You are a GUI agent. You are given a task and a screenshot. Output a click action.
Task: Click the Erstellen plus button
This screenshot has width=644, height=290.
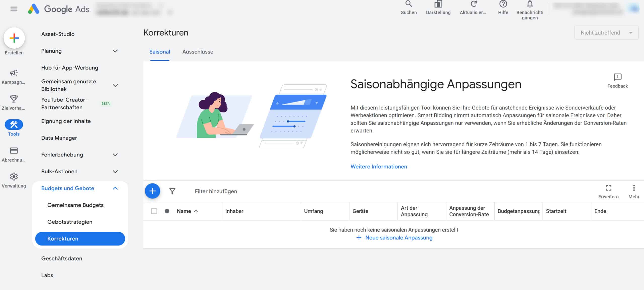coord(14,38)
